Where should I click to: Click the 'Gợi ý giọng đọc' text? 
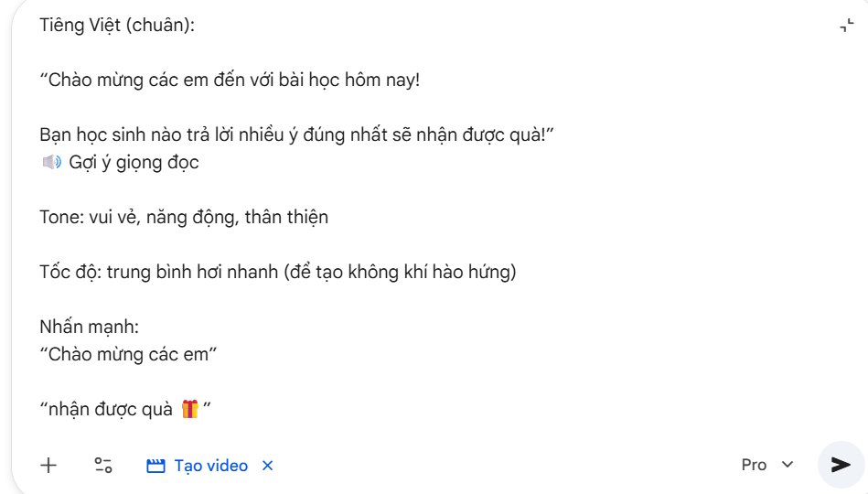tap(134, 162)
